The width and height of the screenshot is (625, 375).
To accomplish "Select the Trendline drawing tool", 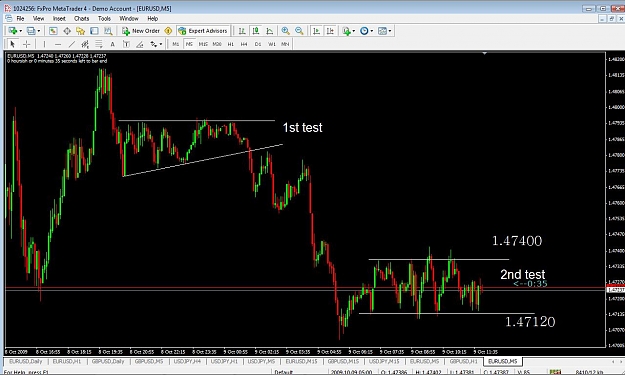I will [x=71, y=44].
